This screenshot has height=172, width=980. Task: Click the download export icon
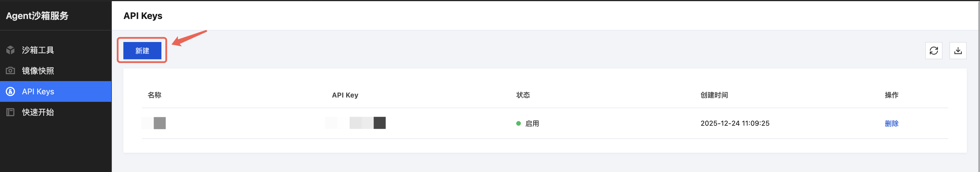click(958, 51)
